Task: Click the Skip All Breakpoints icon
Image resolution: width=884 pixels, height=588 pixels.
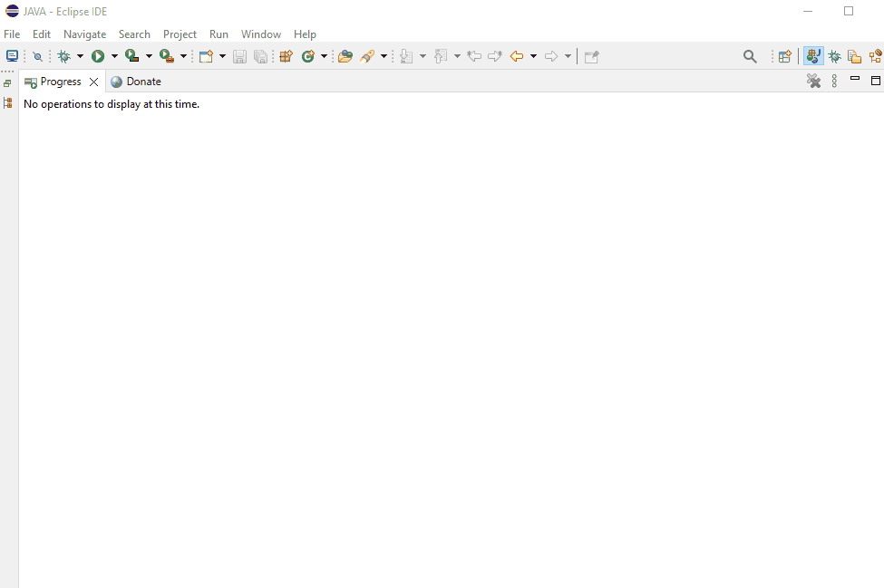Action: (37, 56)
